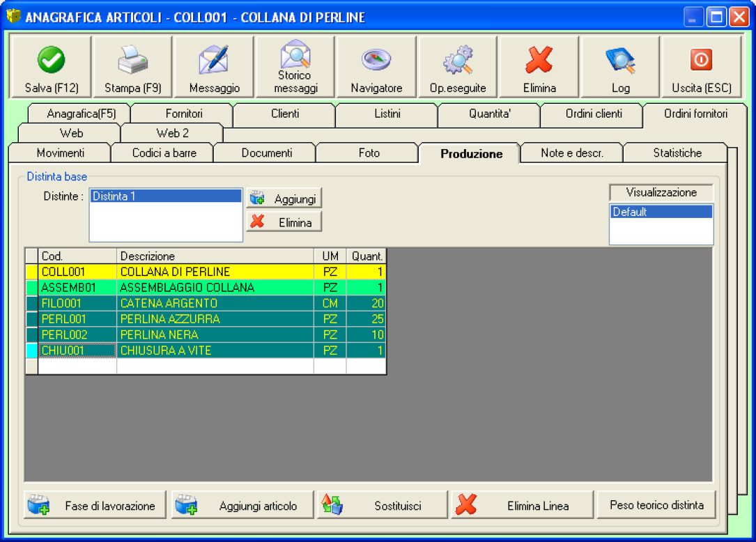Select Distinta 1 in the Distinte list
This screenshot has width=756, height=542.
(166, 196)
